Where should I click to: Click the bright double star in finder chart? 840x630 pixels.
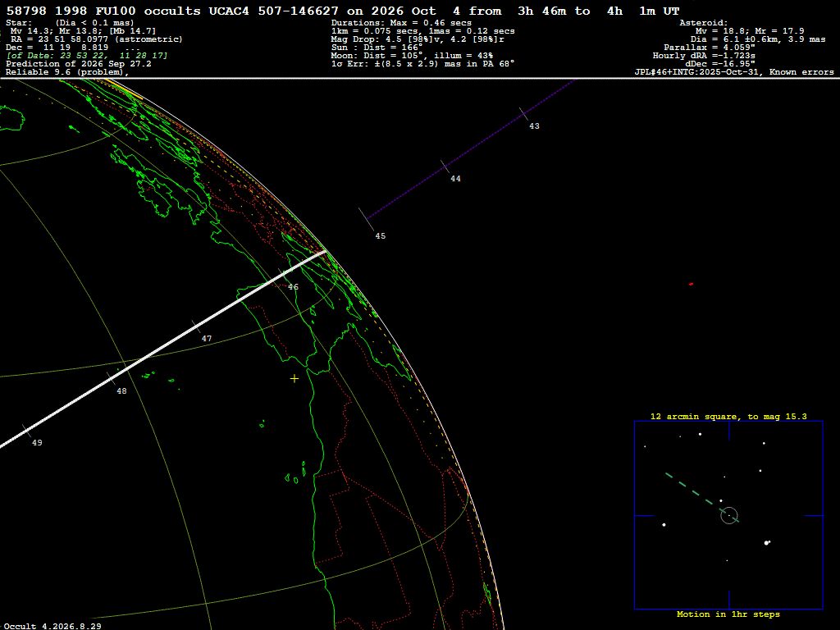click(x=767, y=543)
